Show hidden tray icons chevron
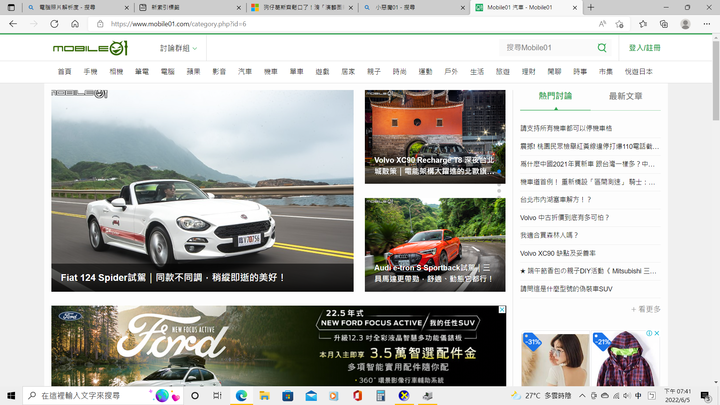 (x=582, y=395)
